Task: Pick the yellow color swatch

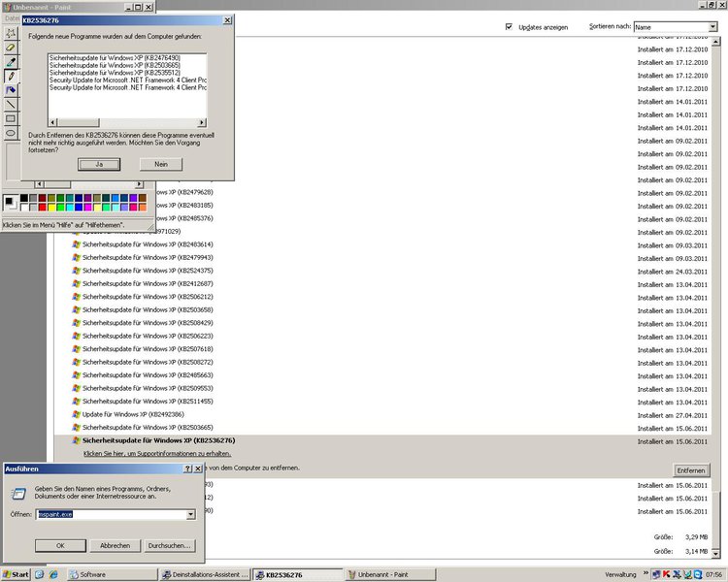Action: tap(51, 207)
